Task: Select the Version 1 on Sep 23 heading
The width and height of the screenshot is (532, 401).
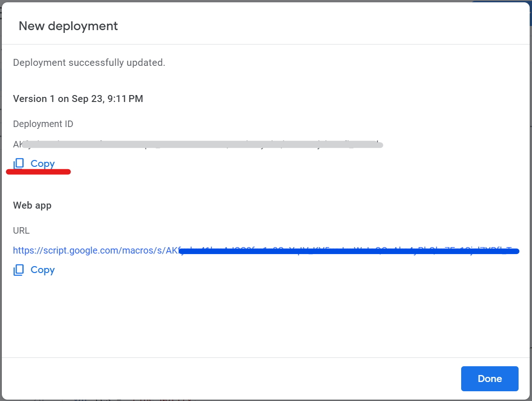Action: coord(78,99)
